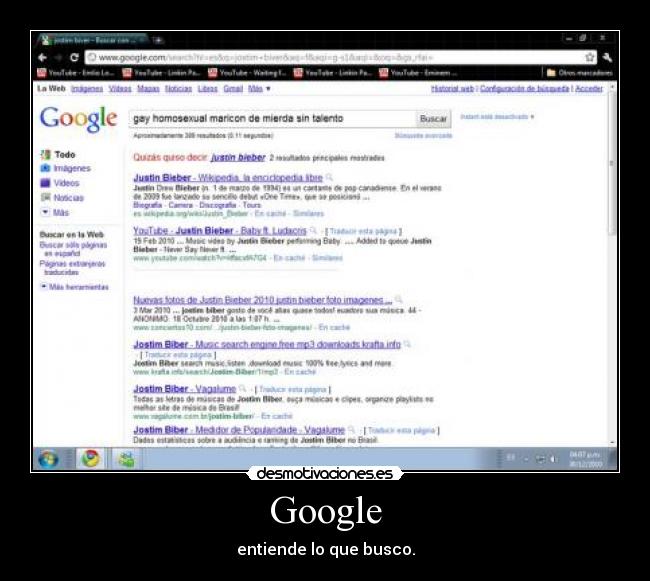The image size is (650, 581).
Task: Open Historial web link
Action: pos(452,89)
